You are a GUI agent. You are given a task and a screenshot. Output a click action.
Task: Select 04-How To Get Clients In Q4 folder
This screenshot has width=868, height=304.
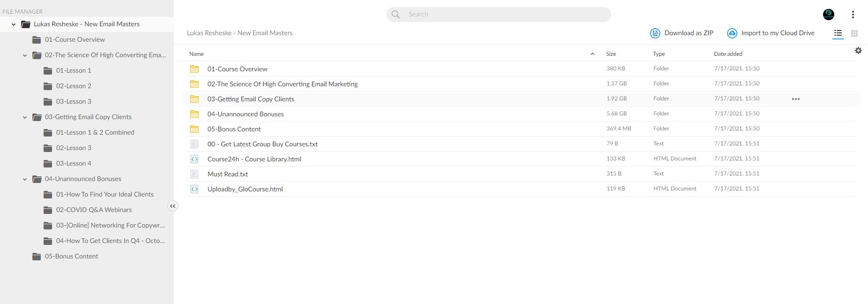point(111,241)
